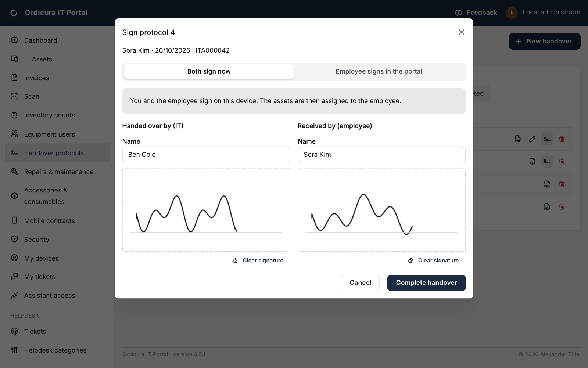Cancel the sign protocol dialog
Image resolution: width=588 pixels, height=368 pixels.
(360, 283)
